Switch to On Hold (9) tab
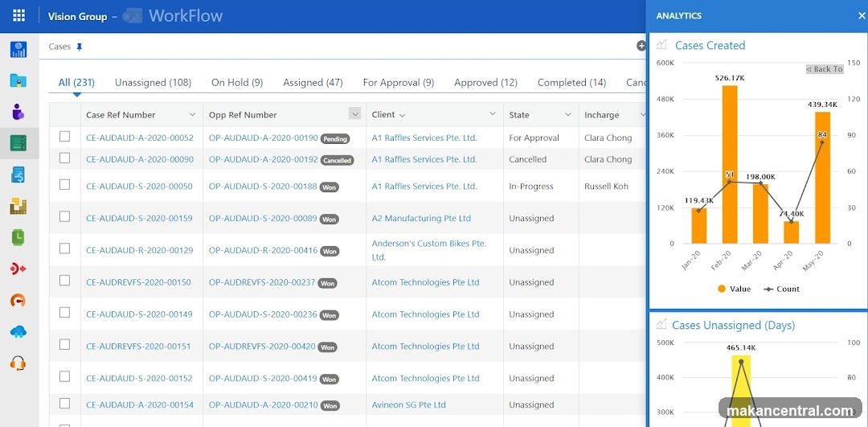The width and height of the screenshot is (868, 427). [x=237, y=83]
